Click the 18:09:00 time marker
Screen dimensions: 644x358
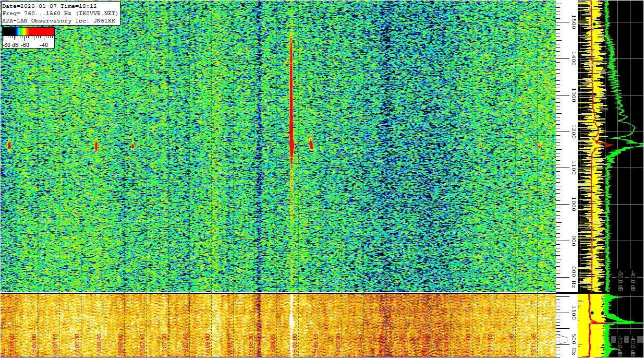click(x=295, y=344)
